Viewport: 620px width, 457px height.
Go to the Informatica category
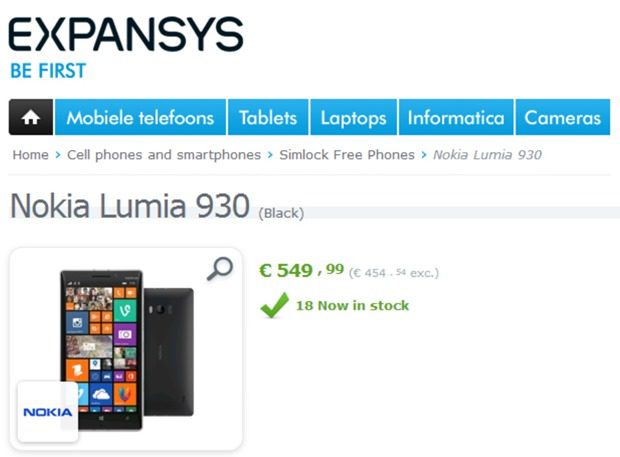tap(456, 117)
